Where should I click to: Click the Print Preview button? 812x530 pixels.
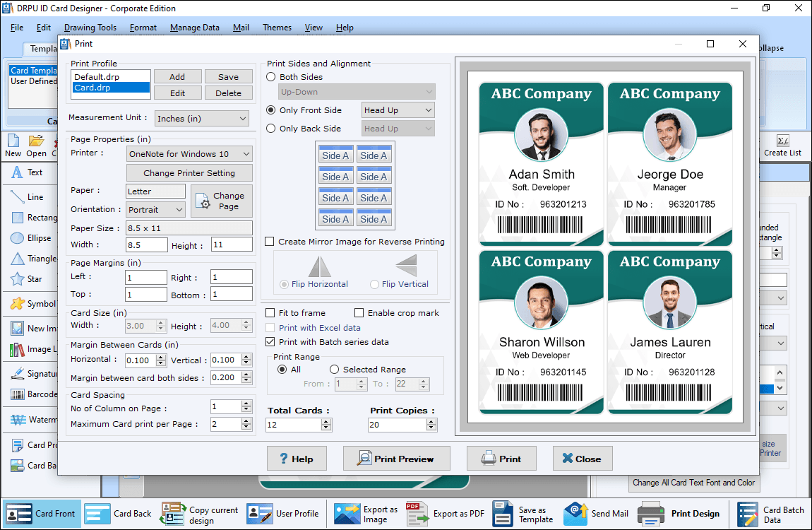397,459
